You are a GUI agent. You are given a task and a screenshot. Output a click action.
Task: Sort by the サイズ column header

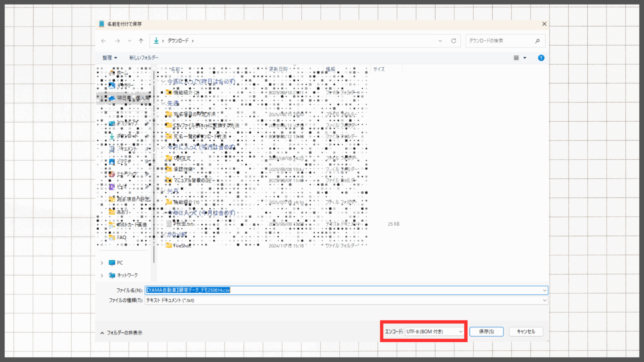coord(379,69)
